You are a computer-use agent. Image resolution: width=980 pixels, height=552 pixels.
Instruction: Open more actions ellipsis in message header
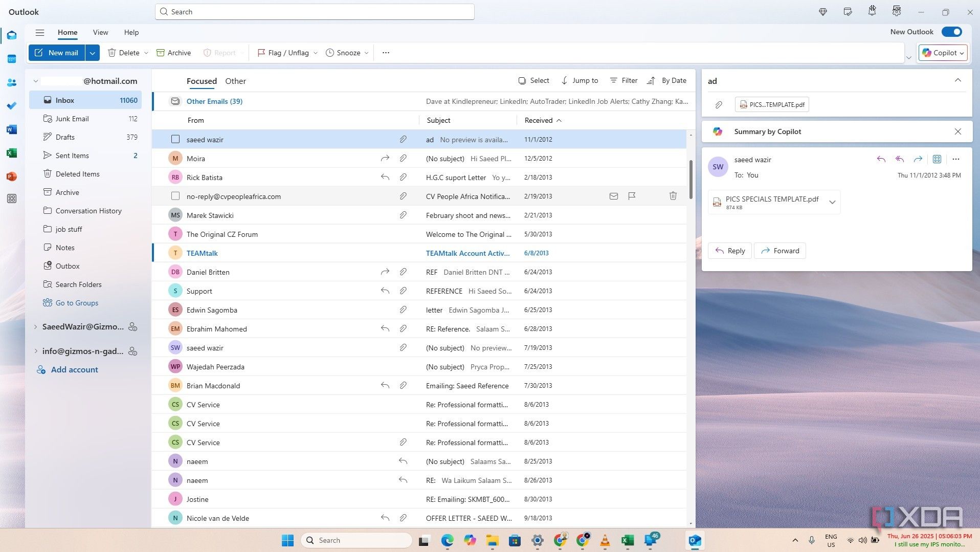coord(956,159)
